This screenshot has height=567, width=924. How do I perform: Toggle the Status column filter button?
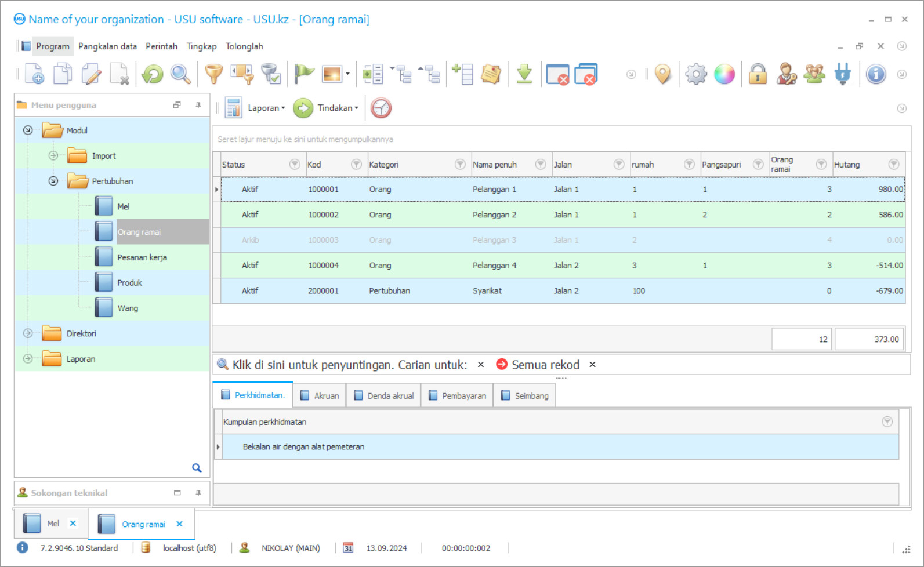(x=295, y=165)
